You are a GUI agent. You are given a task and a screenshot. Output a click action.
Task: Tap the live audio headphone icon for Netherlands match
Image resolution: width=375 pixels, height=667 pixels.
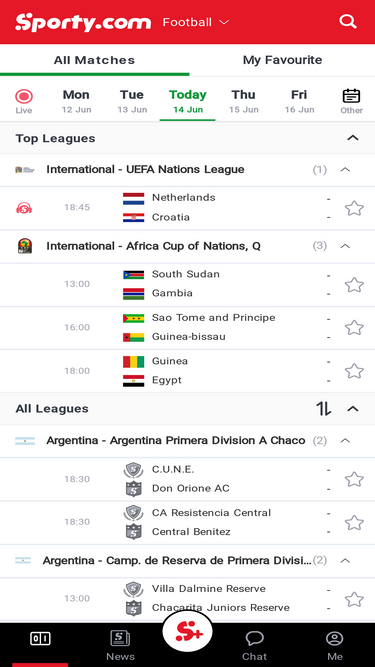[x=24, y=208]
